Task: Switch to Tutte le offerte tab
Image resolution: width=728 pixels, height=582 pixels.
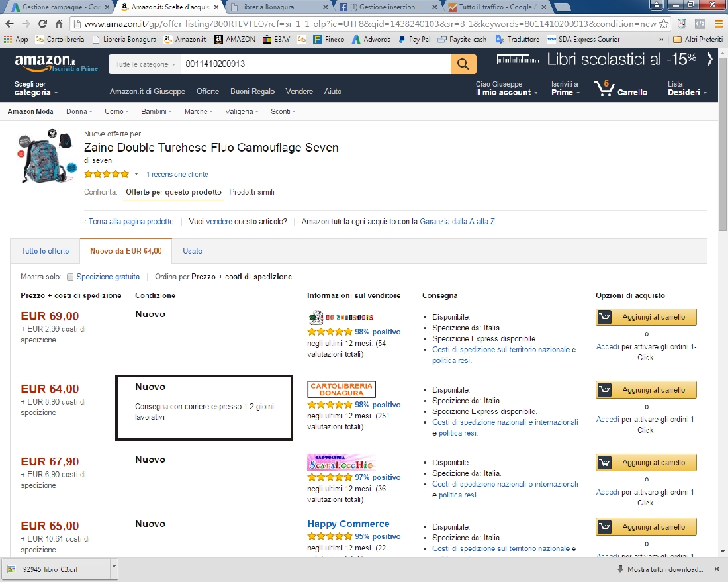Action: point(45,251)
